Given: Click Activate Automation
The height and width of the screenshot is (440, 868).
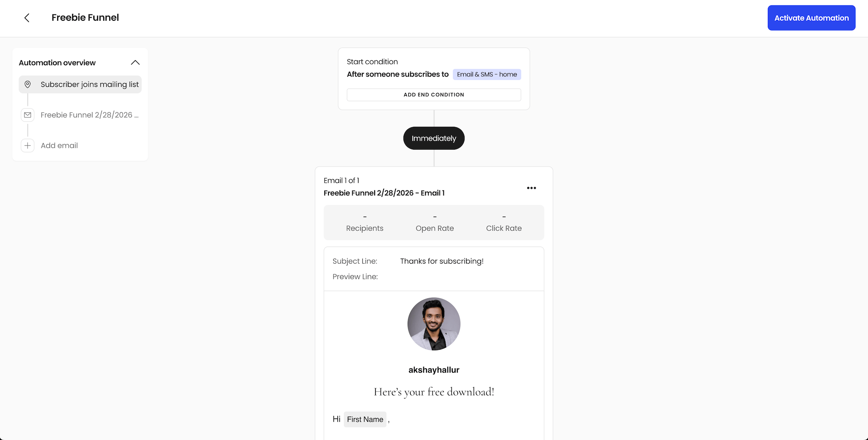Looking at the screenshot, I should click(x=811, y=18).
